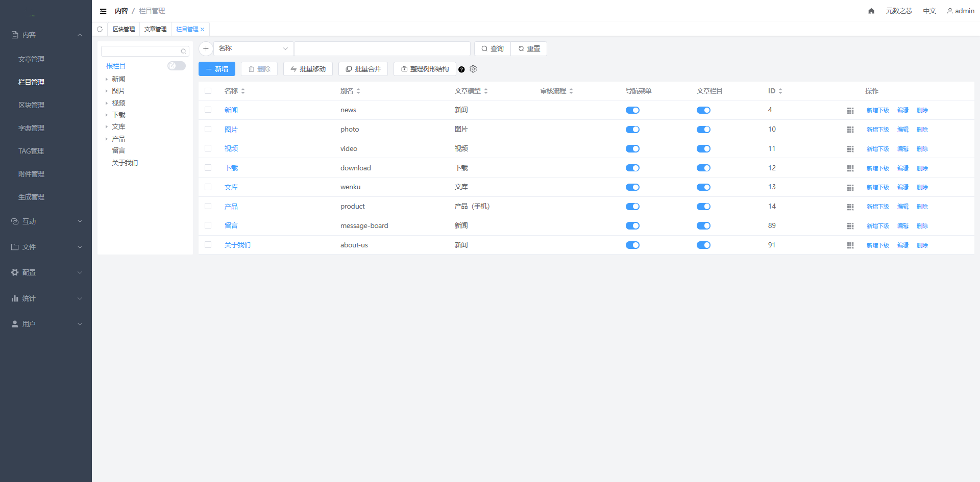Click the black question mark help icon
Viewport: 980px width, 482px height.
pos(461,69)
